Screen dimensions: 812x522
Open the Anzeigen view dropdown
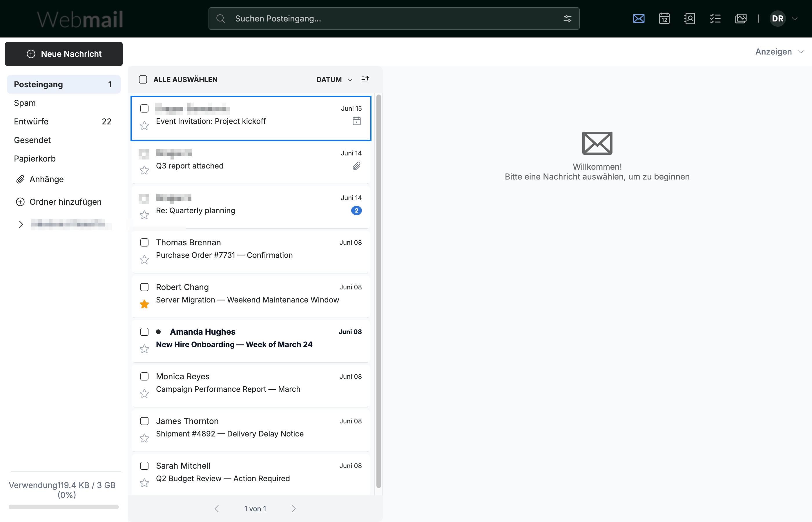[780, 52]
